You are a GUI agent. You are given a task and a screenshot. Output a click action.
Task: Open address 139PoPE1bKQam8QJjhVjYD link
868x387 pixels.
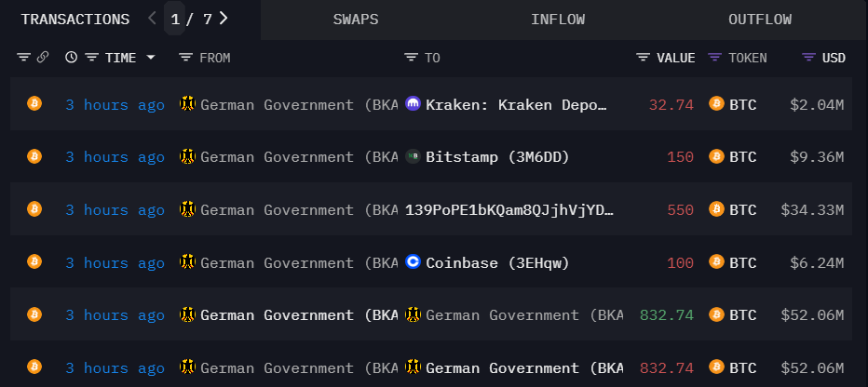point(509,210)
